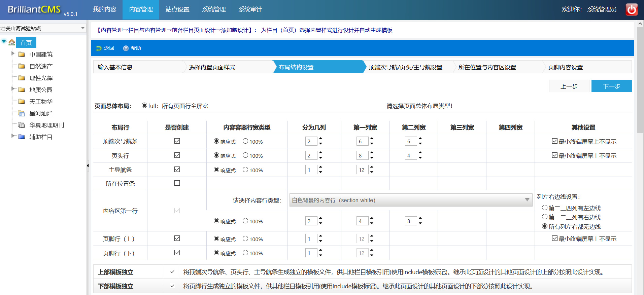Click the 星河灿烂 page icon
Image resolution: width=644 pixels, height=295 pixels.
pos(22,113)
